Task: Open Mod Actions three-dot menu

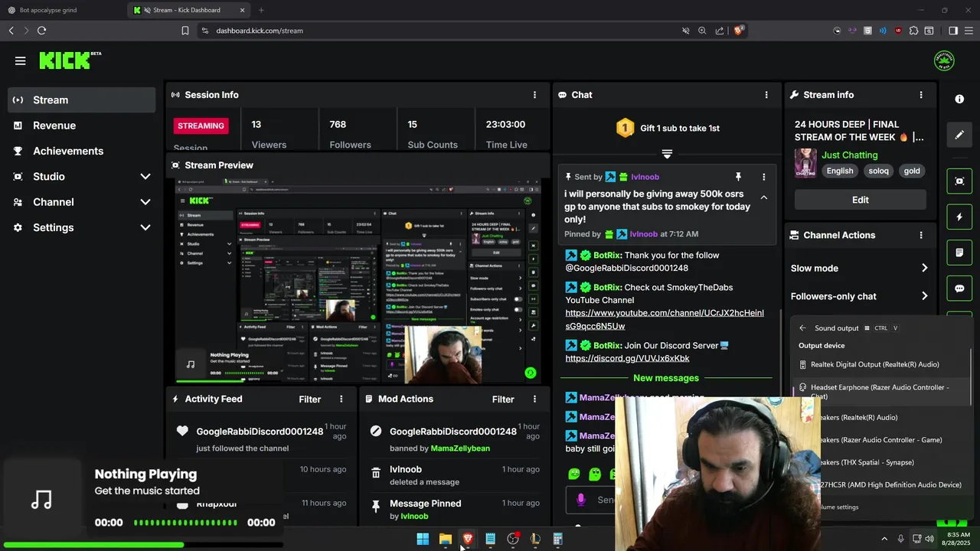Action: point(534,399)
